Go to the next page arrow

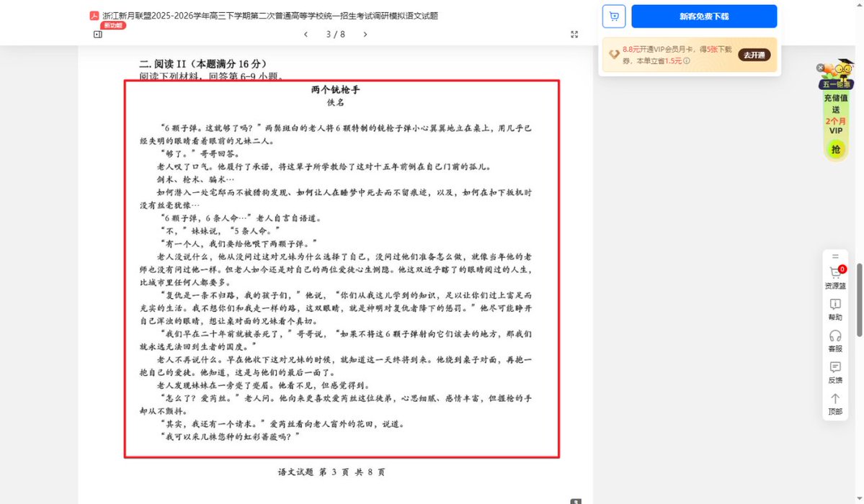point(365,34)
